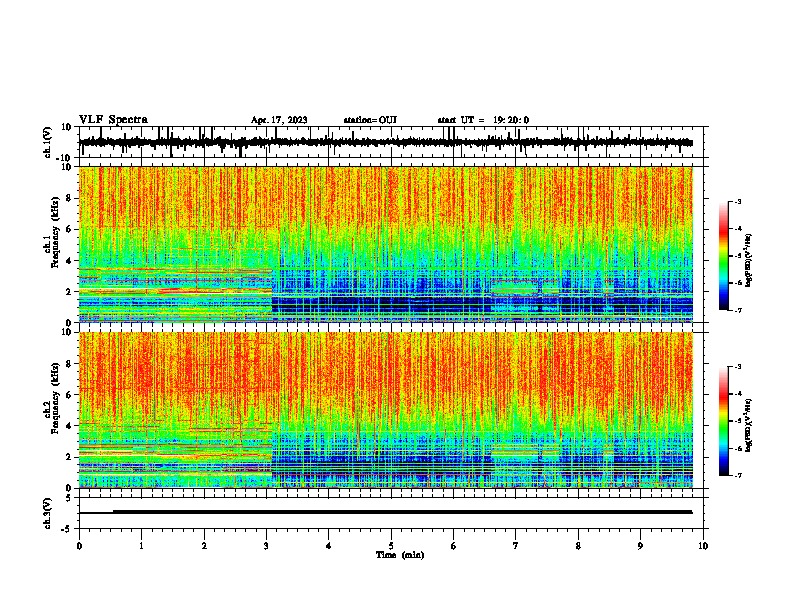This screenshot has width=792, height=612.
Task: Click time axis tick label "9"
Action: [x=640, y=546]
